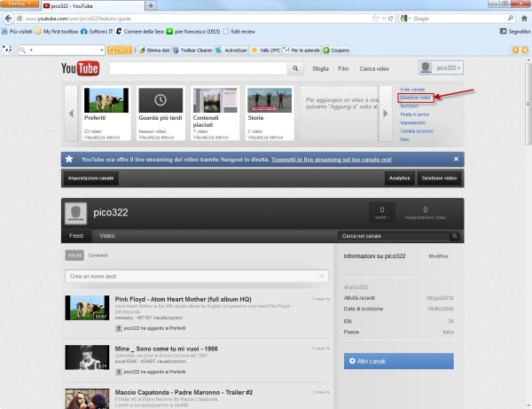Open Corriere della Sera bookmark
The height and width of the screenshot is (409, 532).
[140, 32]
